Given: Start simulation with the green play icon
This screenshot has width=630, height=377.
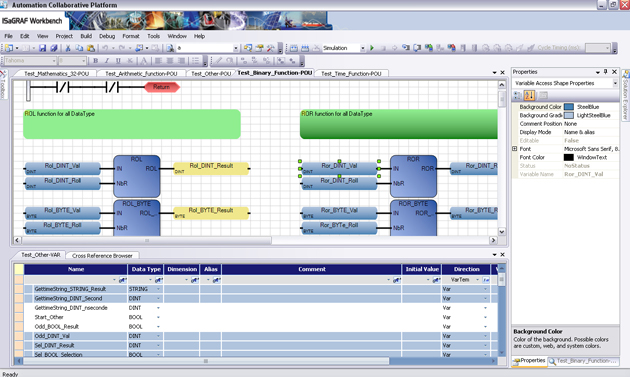Looking at the screenshot, I should tap(372, 48).
